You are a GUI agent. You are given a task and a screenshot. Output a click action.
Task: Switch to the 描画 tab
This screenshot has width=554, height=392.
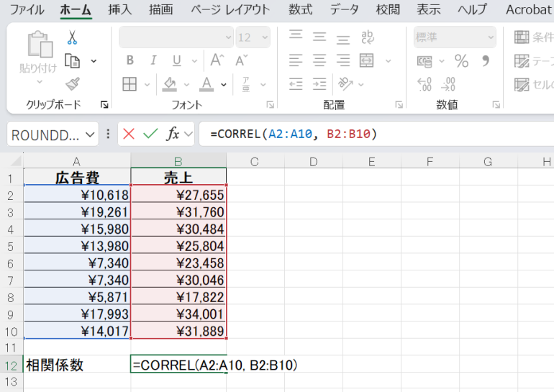click(160, 9)
